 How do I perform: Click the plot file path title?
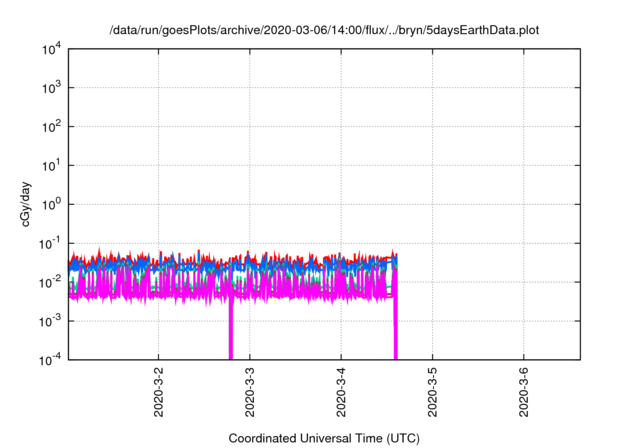324,30
